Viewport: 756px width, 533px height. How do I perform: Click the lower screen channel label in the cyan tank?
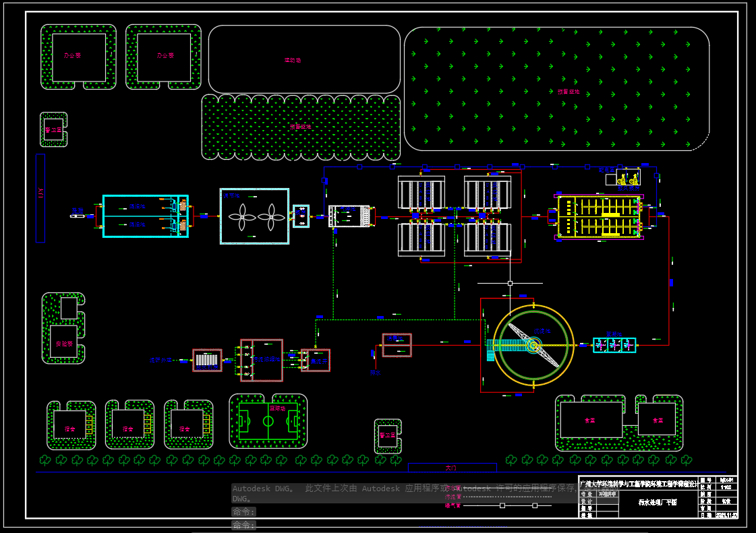(137, 224)
